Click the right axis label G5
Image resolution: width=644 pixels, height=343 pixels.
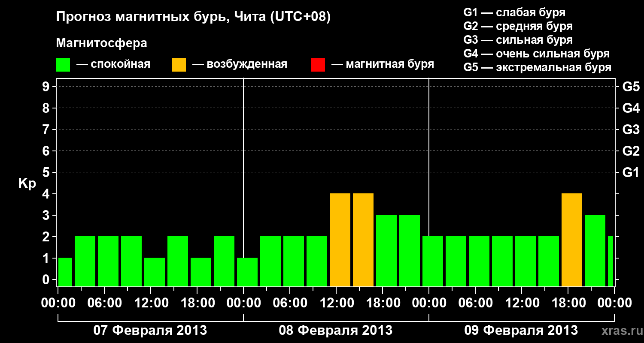[631, 87]
